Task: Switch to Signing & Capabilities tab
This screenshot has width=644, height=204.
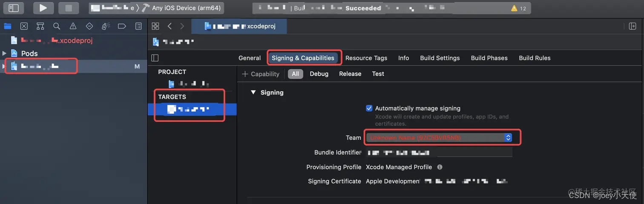Action: pyautogui.click(x=303, y=58)
